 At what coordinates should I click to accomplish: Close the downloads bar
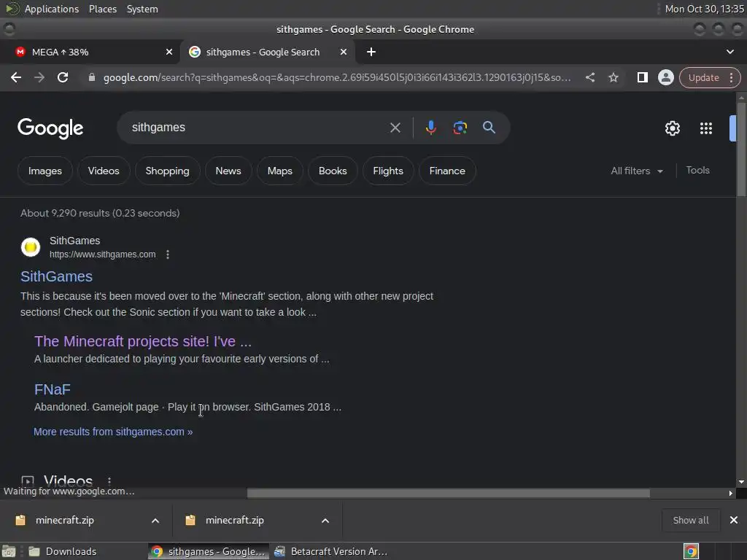(734, 520)
